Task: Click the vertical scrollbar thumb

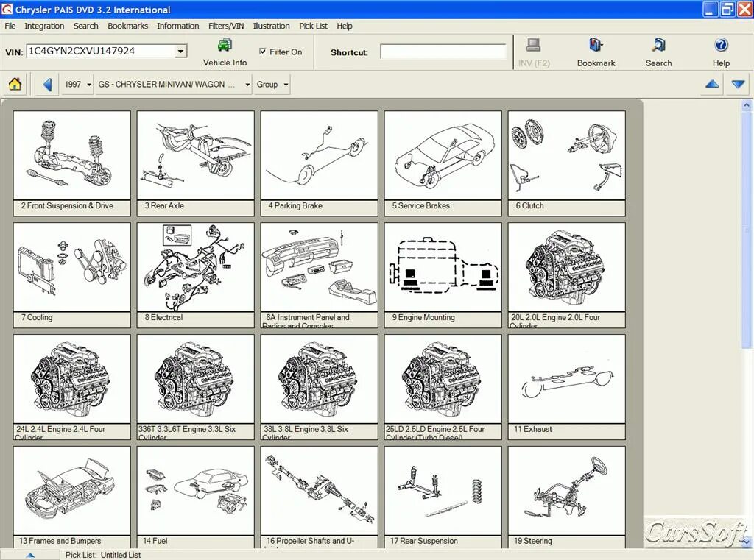Action: tap(747, 229)
